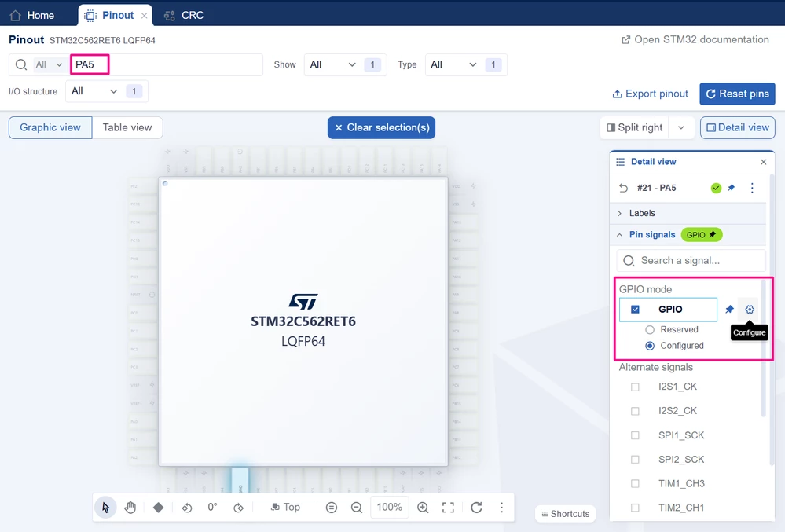Check the I2S2_CK signal checkbox
This screenshot has height=532, width=785.
636,411
